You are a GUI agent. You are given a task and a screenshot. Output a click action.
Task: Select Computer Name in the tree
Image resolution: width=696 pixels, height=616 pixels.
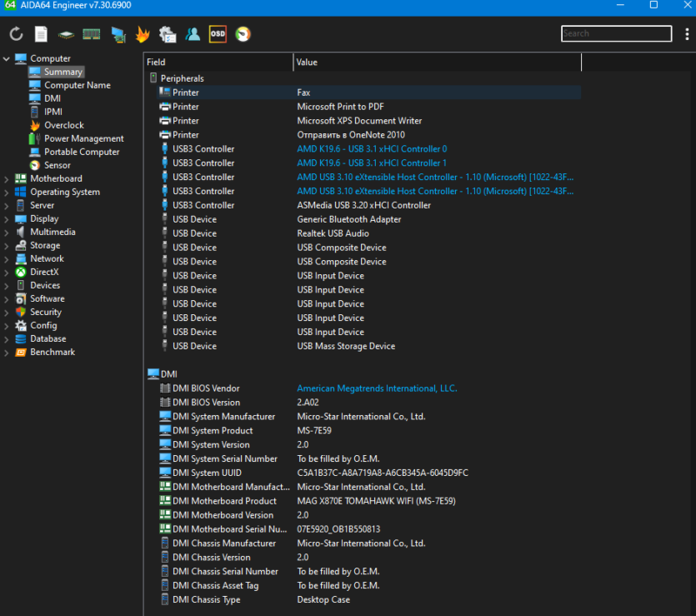tap(78, 85)
